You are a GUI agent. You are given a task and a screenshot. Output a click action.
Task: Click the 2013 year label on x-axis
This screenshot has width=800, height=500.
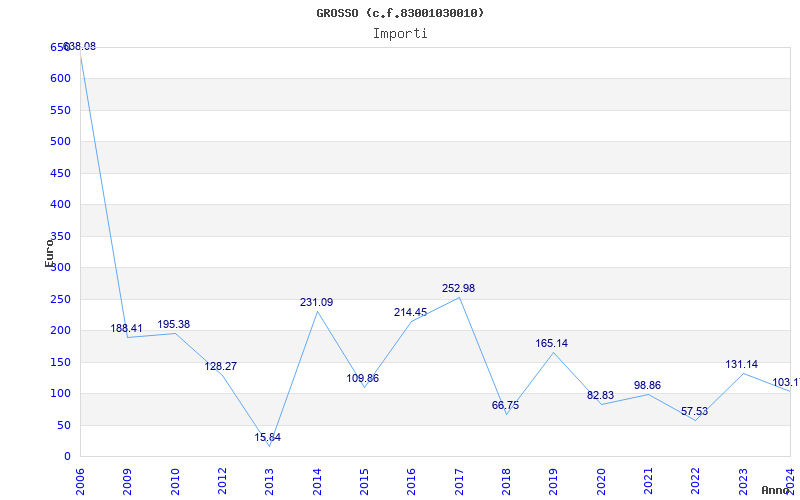click(269, 482)
